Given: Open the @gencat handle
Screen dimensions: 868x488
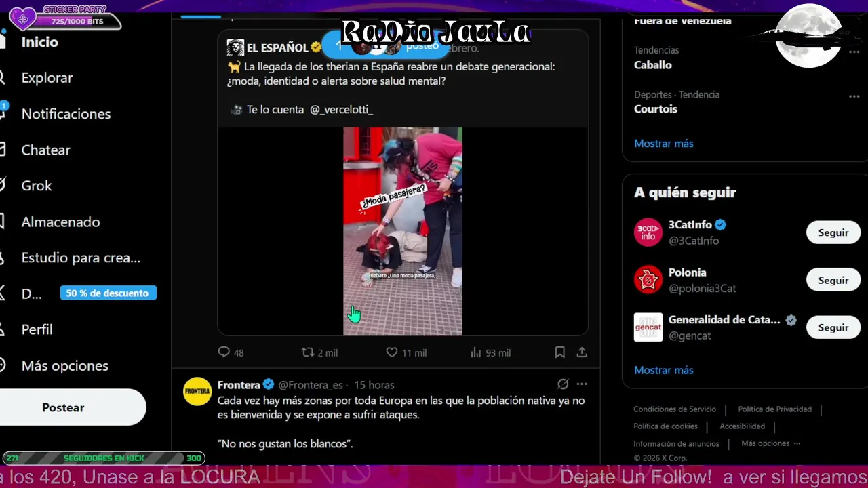Looking at the screenshot, I should click(x=690, y=335).
